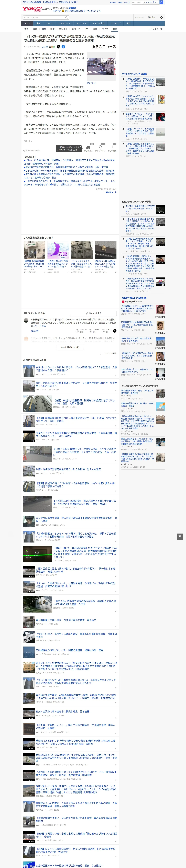Open トピックス一覧 link
This screenshot has height=868, width=186.
(x=155, y=29)
